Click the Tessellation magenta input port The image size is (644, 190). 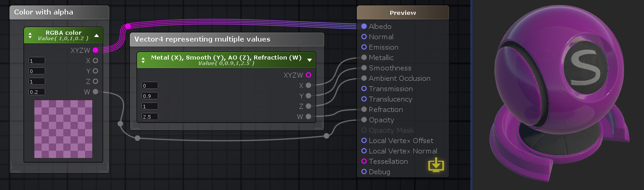364,161
